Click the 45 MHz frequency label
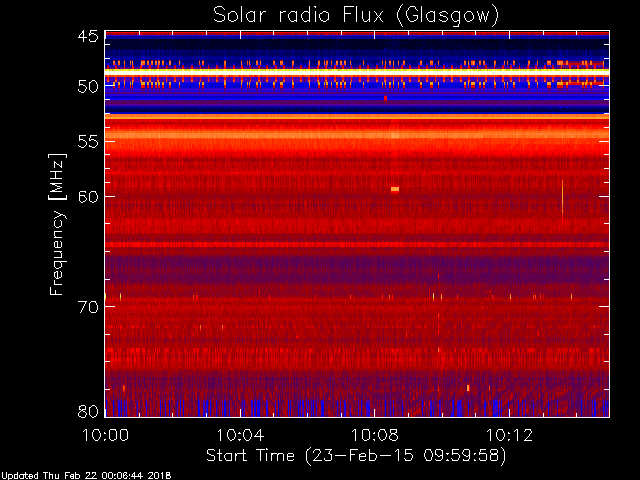Image resolution: width=640 pixels, height=480 pixels. tap(88, 36)
